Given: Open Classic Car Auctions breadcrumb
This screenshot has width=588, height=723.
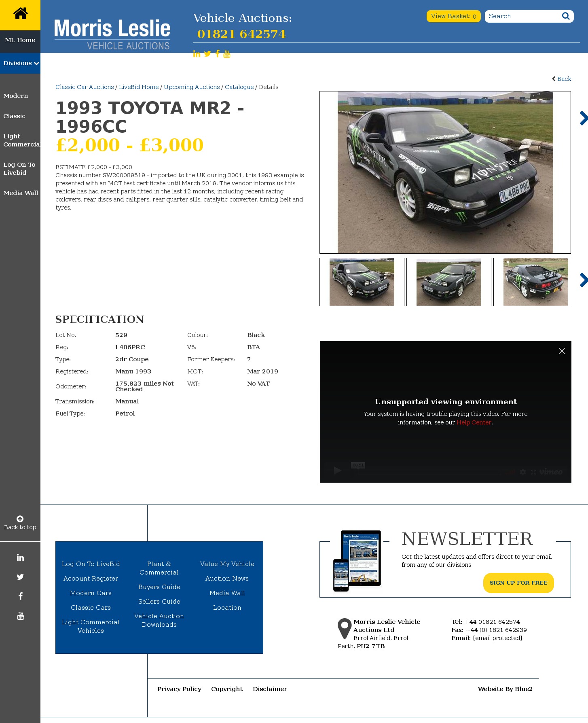Looking at the screenshot, I should tap(85, 87).
